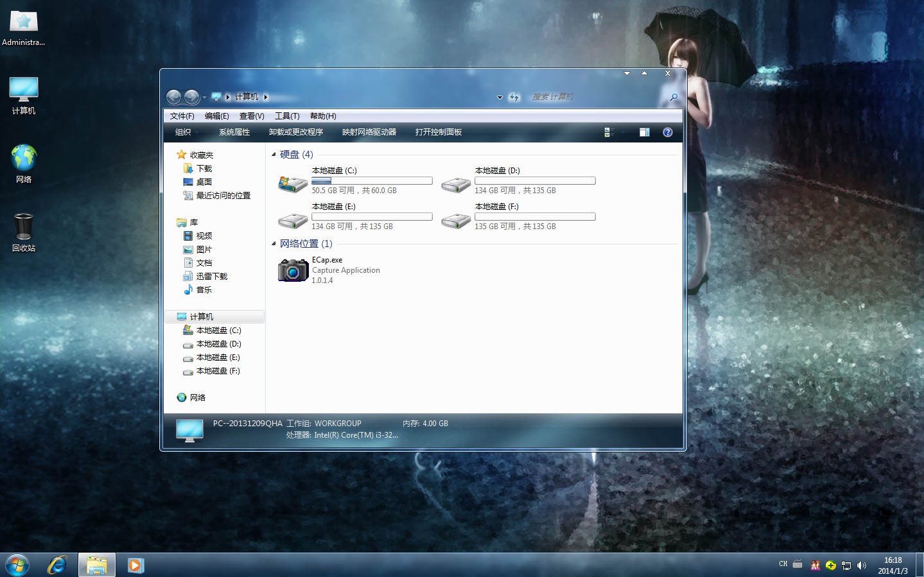Open 图片 library in sidebar
Image resolution: width=924 pixels, height=577 pixels.
point(198,249)
